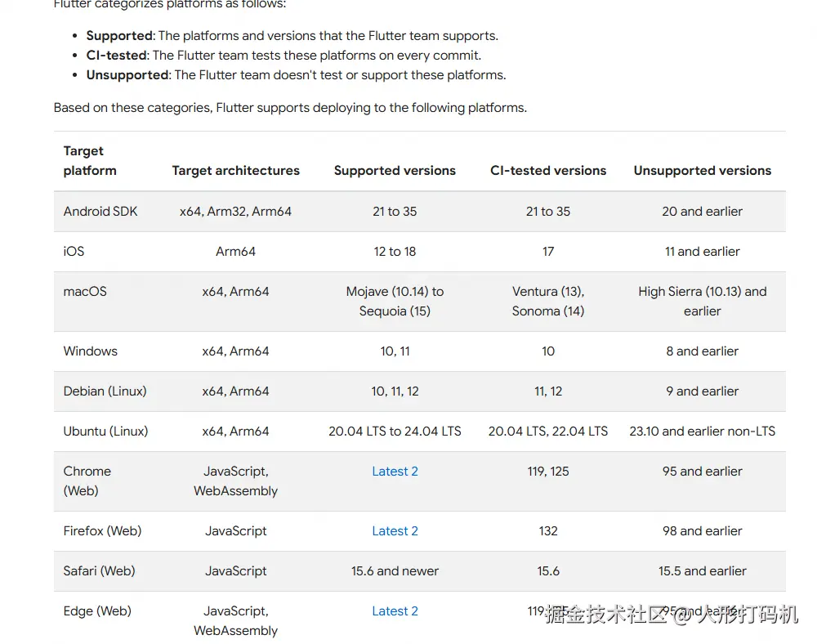Click the Supported versions column header
Viewport: 817px width, 644px height.
point(395,171)
